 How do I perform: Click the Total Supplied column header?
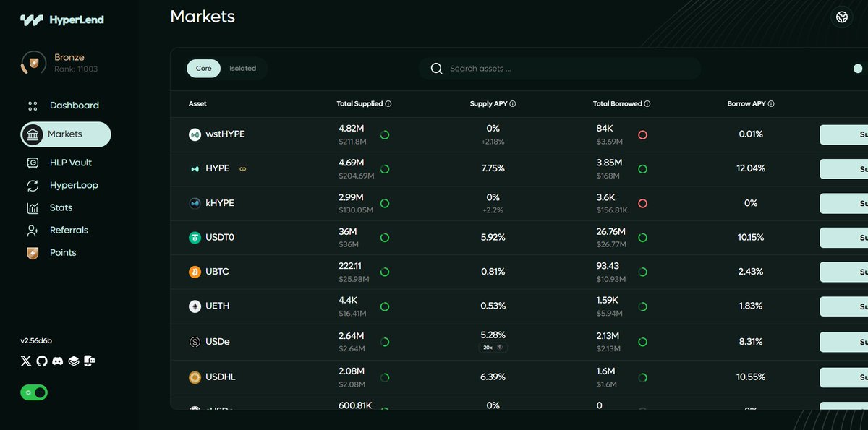click(359, 104)
